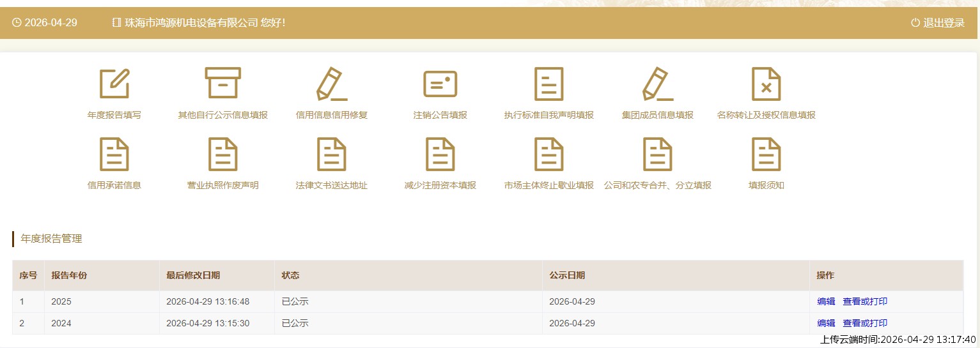
Task: Open 执行标准自我声明填报 document icon
Action: click(x=549, y=84)
